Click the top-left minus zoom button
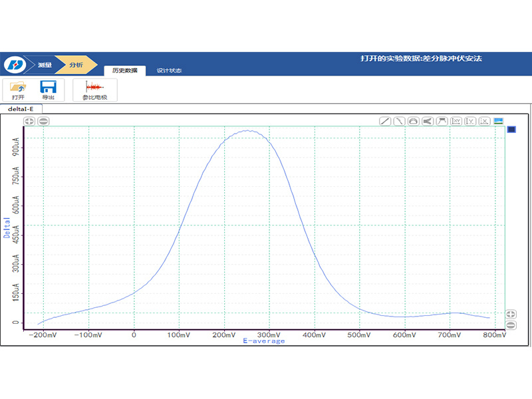The height and width of the screenshot is (399, 532). coord(43,121)
